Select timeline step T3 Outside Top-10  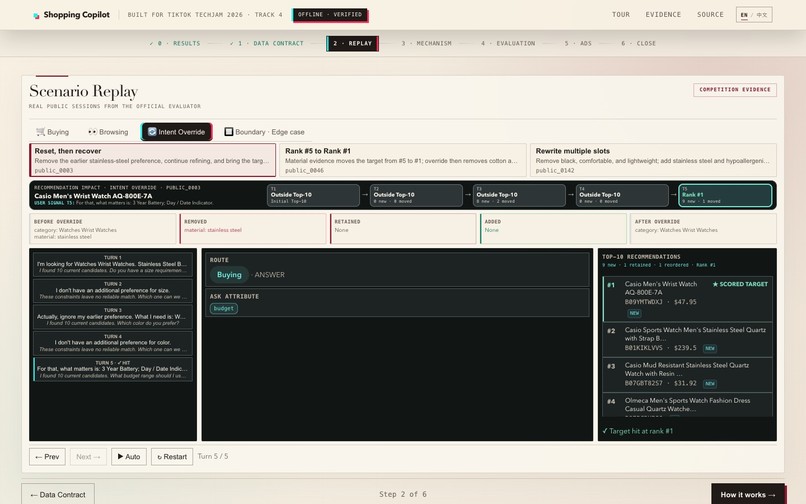tap(519, 195)
